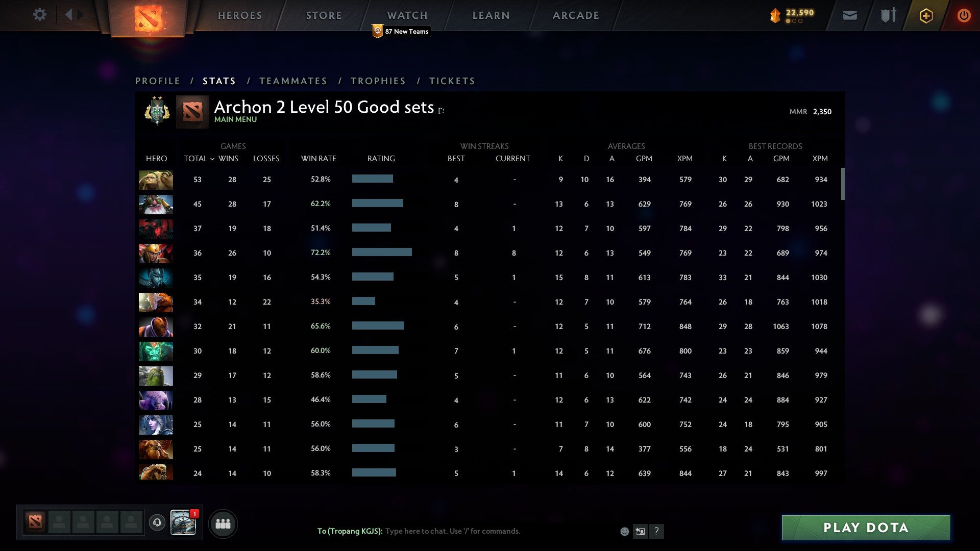
Task: Open the emoticon picker beside chat
Action: (624, 531)
